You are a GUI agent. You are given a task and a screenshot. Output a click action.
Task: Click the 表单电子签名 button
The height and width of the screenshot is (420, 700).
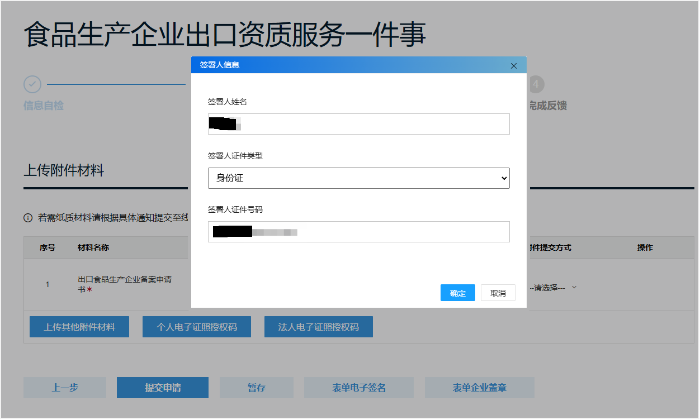[x=358, y=387]
